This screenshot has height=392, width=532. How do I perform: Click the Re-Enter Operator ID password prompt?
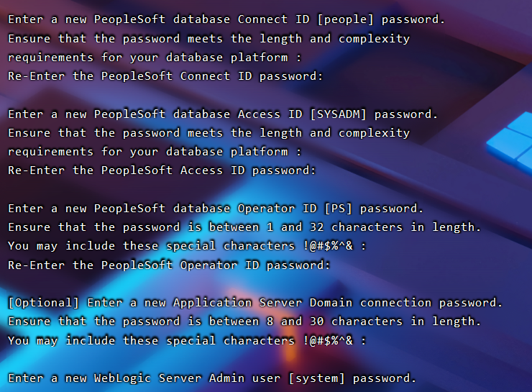169,265
